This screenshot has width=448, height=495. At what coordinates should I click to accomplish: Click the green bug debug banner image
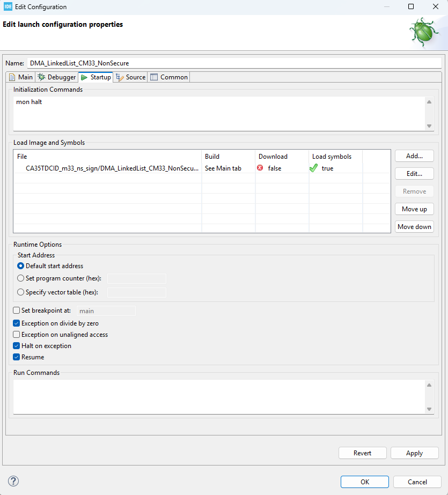click(x=424, y=32)
